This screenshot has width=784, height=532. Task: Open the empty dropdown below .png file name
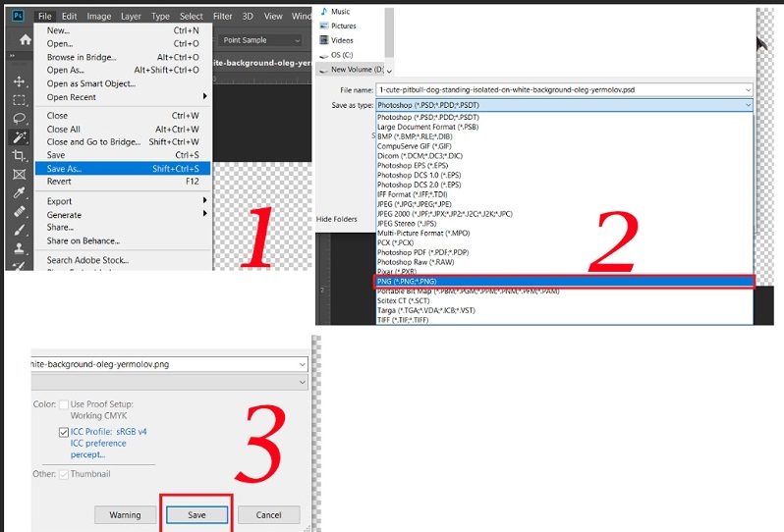pos(169,382)
